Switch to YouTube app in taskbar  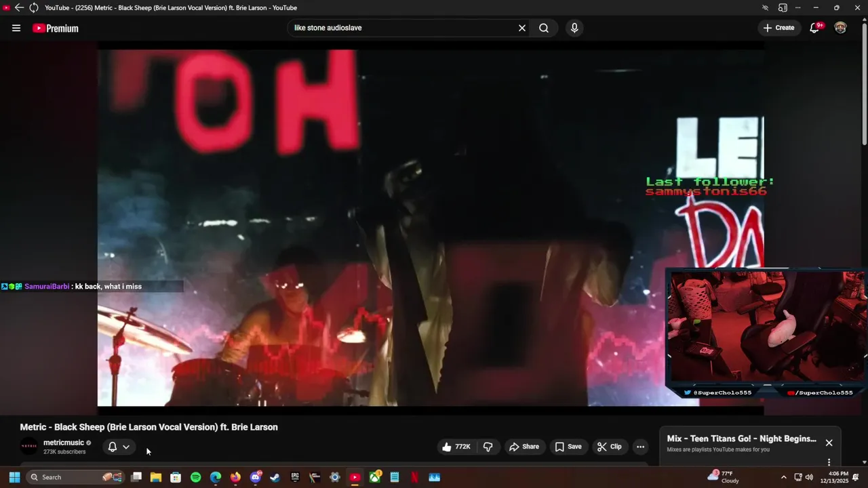(x=355, y=477)
